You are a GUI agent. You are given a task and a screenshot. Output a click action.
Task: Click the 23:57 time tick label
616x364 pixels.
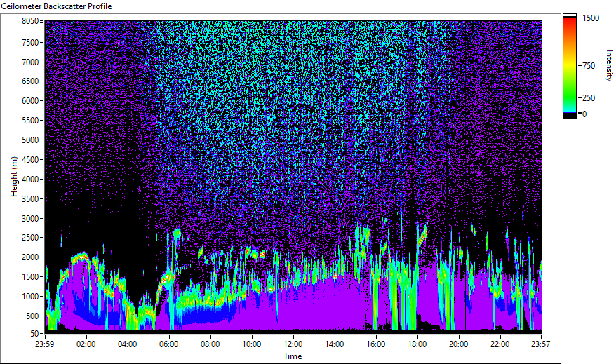click(540, 344)
